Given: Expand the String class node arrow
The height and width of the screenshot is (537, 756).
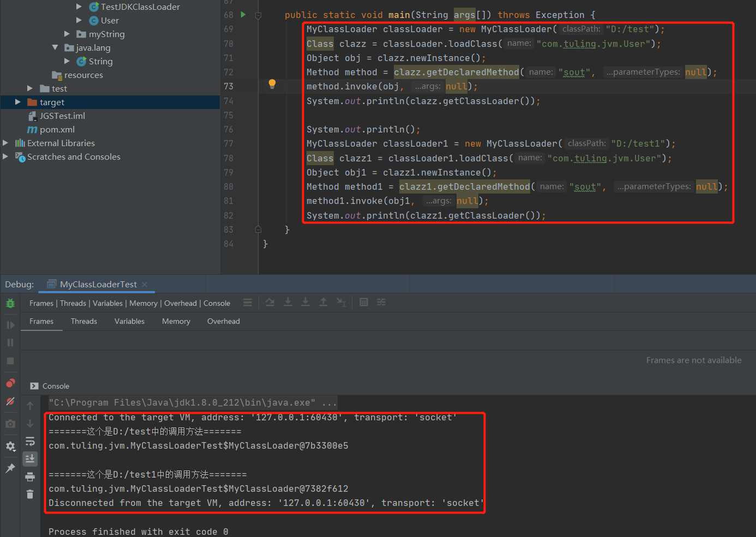Looking at the screenshot, I should point(67,61).
